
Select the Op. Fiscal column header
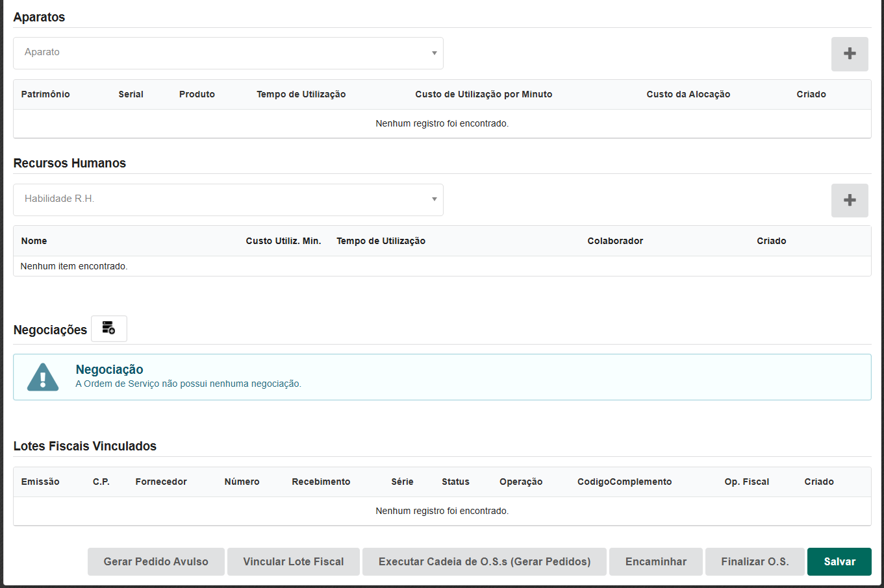tap(746, 482)
